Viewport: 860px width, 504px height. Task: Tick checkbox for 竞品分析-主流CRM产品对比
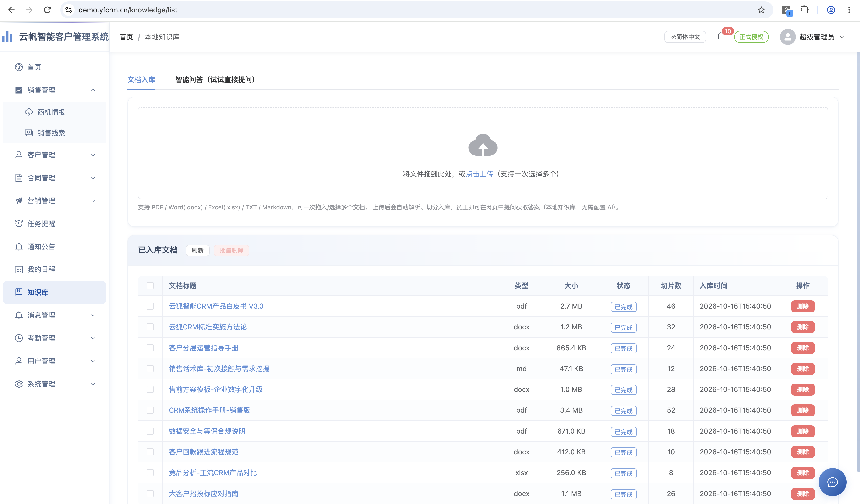click(150, 473)
